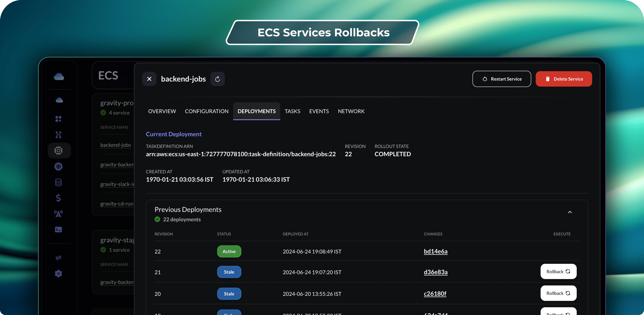This screenshot has width=644, height=315.
Task: Open changes commit bd14e6a
Action: [436, 251]
